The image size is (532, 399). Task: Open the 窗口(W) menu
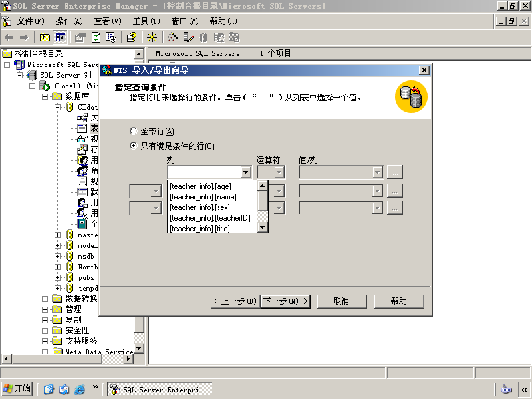coord(185,21)
